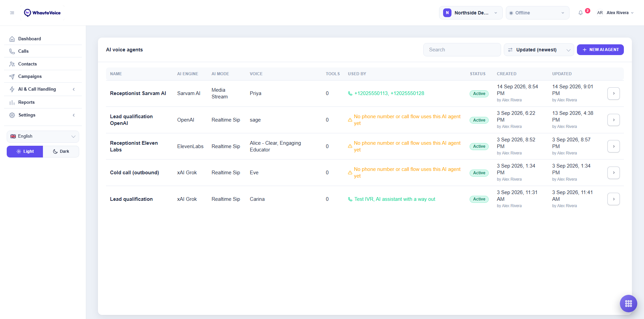Open the Offline status dropdown
644x319 pixels.
[x=537, y=13]
